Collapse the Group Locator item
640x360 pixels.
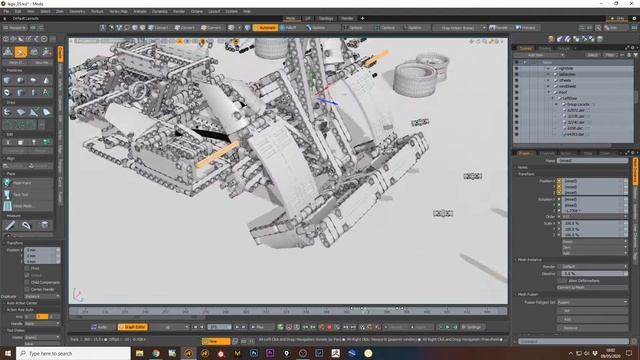tap(556, 104)
